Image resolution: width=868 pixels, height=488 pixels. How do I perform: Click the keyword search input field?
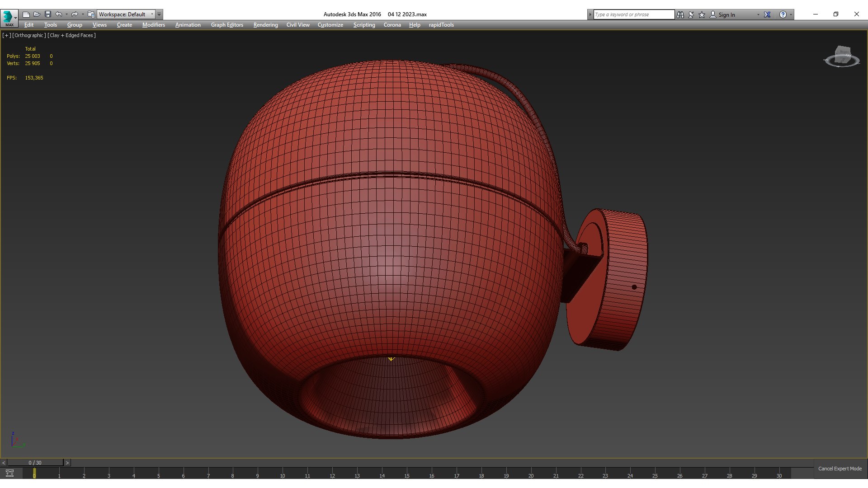click(634, 14)
